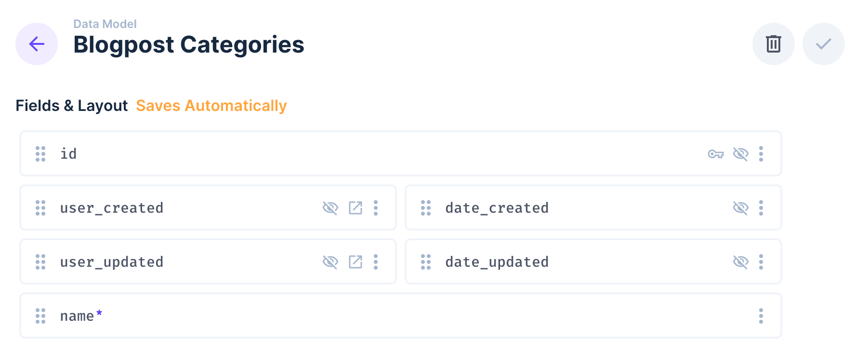Open related collection link for user_updated
868x355 pixels.
coord(355,262)
